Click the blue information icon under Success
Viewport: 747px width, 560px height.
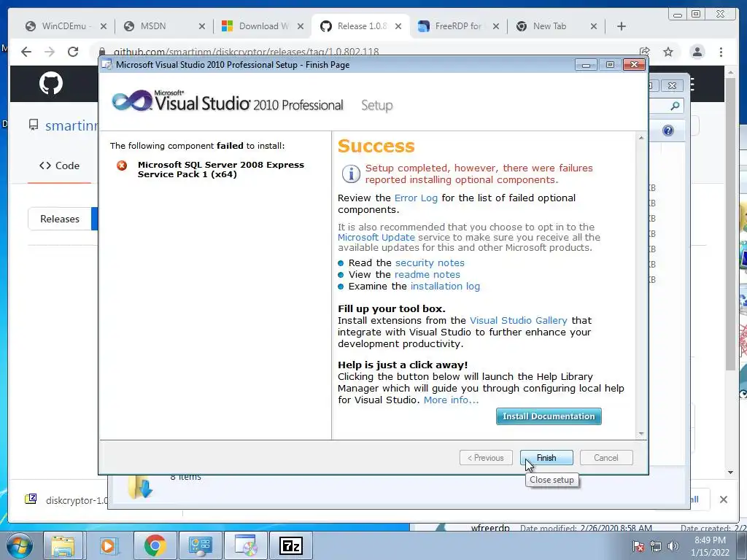click(351, 174)
